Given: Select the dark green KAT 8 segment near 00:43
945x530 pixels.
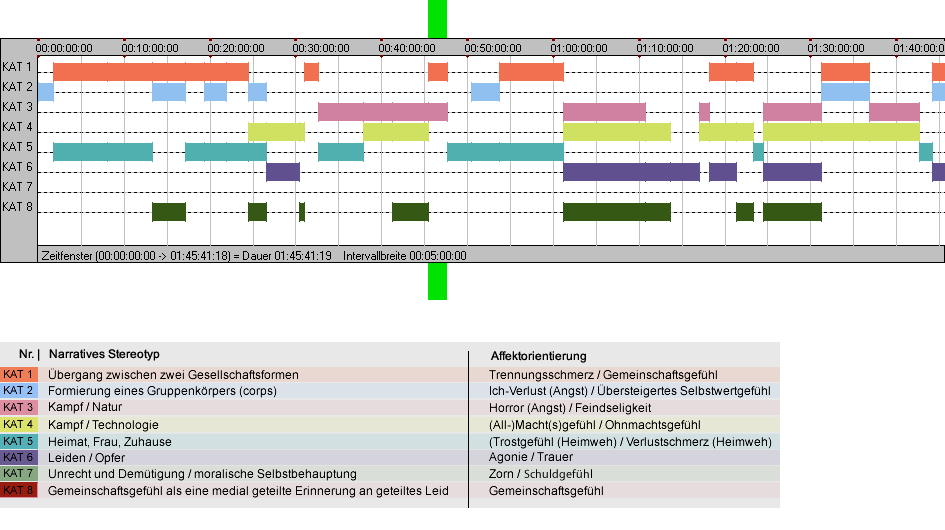Looking at the screenshot, I should pyautogui.click(x=410, y=212).
